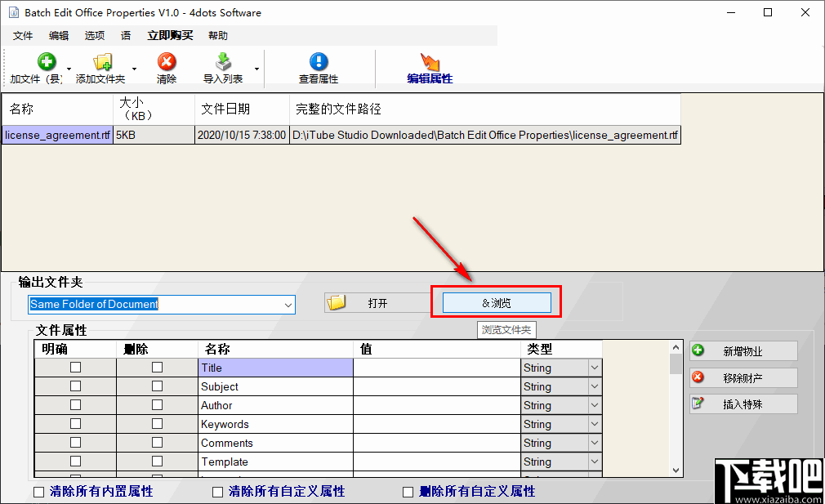The height and width of the screenshot is (504, 825).
Task: Click the 导入列表 import list icon
Action: [x=222, y=60]
